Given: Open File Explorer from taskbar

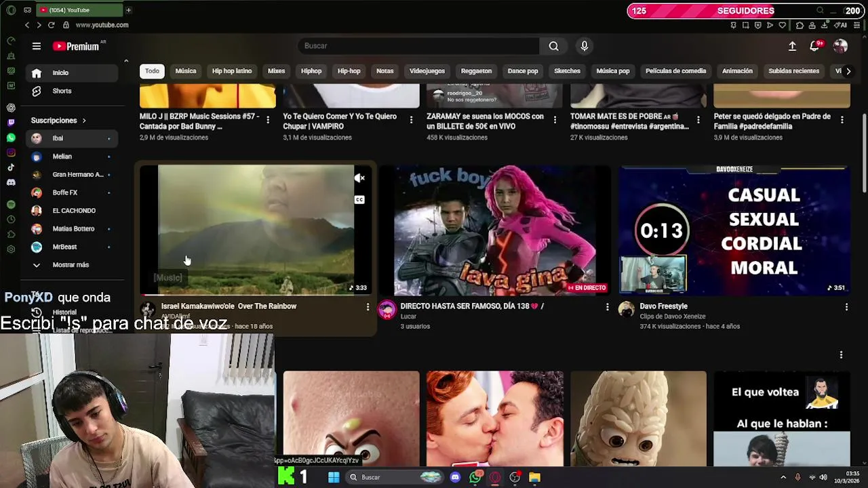Looking at the screenshot, I should point(535,477).
